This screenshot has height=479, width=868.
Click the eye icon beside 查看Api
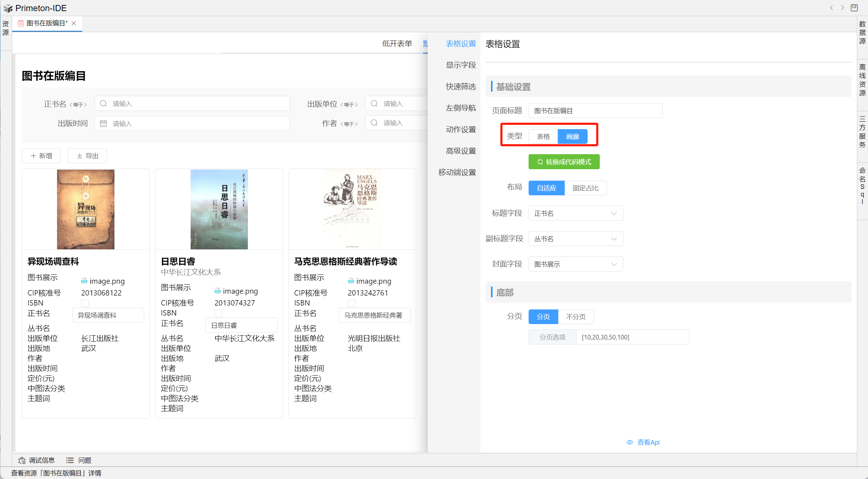click(x=630, y=443)
